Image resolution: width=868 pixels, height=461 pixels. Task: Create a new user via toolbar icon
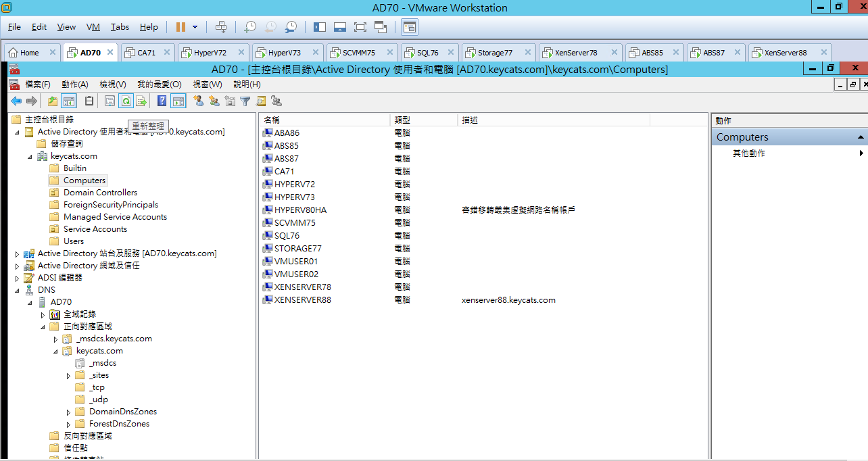(198, 101)
